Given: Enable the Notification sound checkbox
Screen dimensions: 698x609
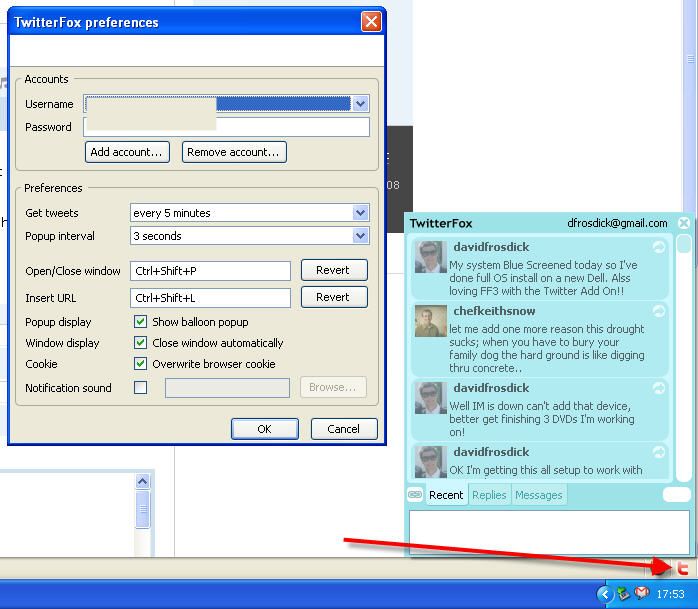Looking at the screenshot, I should (141, 388).
